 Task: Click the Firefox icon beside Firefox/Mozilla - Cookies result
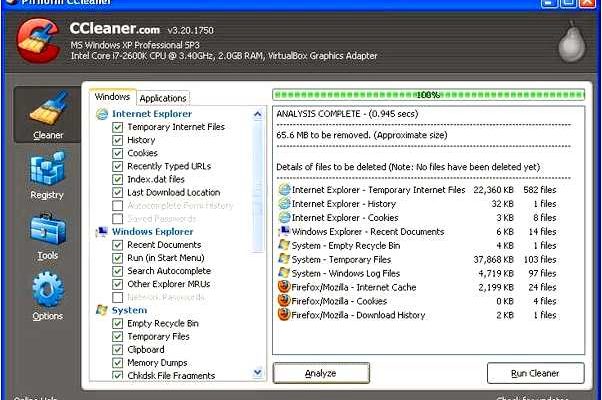[x=284, y=301]
